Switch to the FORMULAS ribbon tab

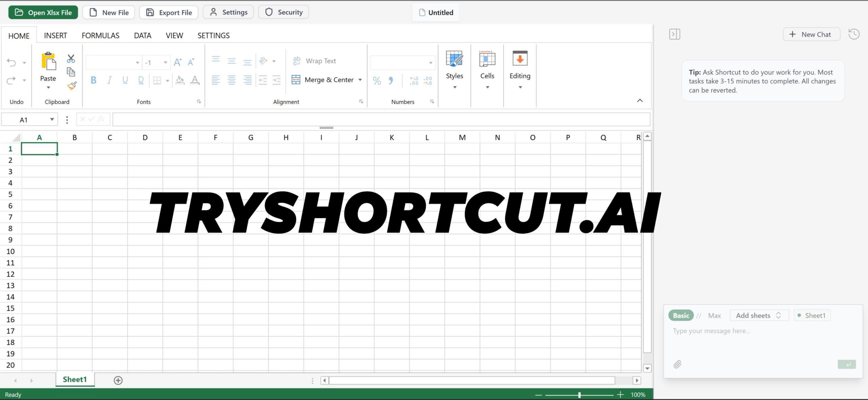[x=100, y=35]
